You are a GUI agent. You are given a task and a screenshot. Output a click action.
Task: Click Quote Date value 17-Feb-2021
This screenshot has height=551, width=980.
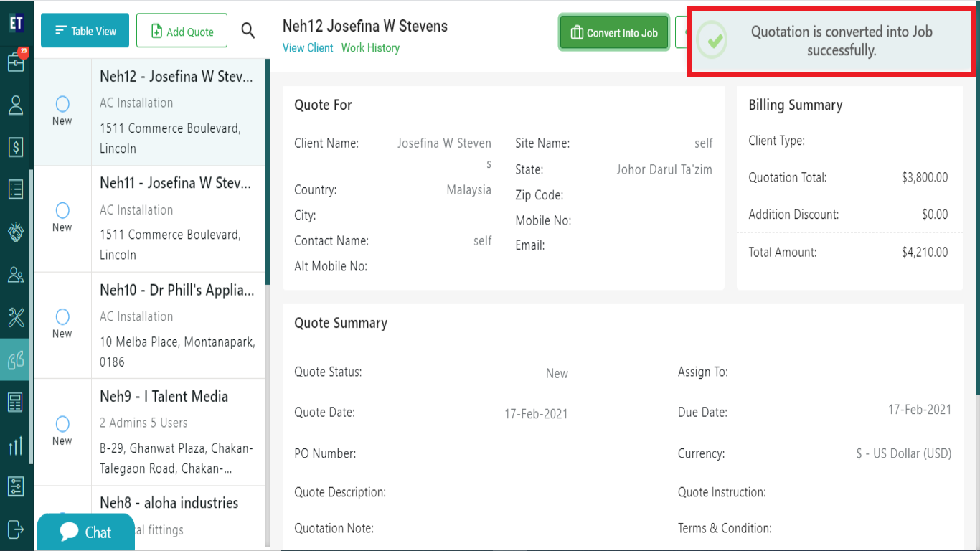tap(536, 414)
